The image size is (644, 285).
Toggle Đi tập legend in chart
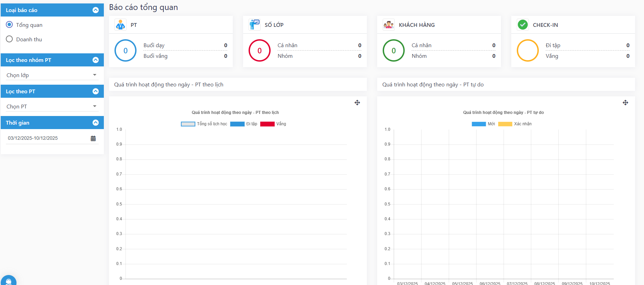coord(244,124)
